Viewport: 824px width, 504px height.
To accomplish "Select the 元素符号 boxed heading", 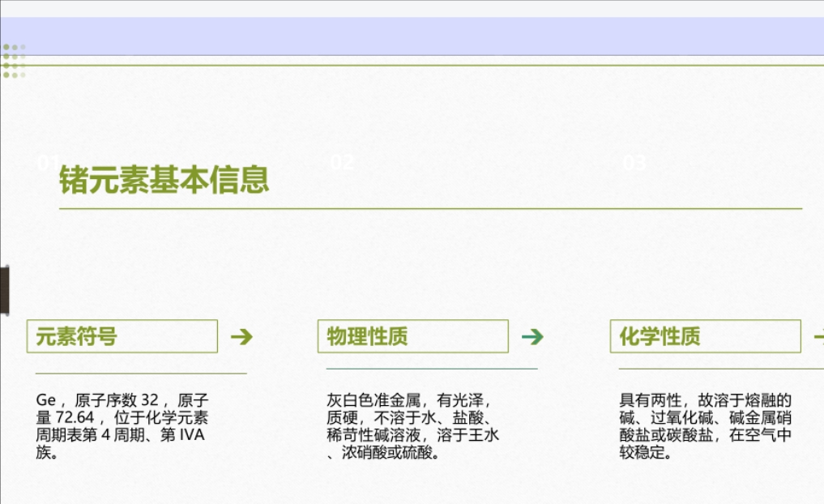I will tap(122, 336).
